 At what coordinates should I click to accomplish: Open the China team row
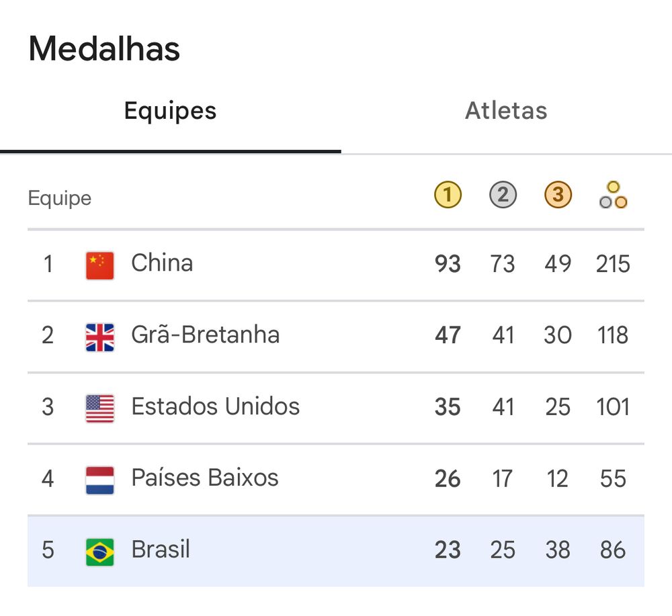point(336,265)
